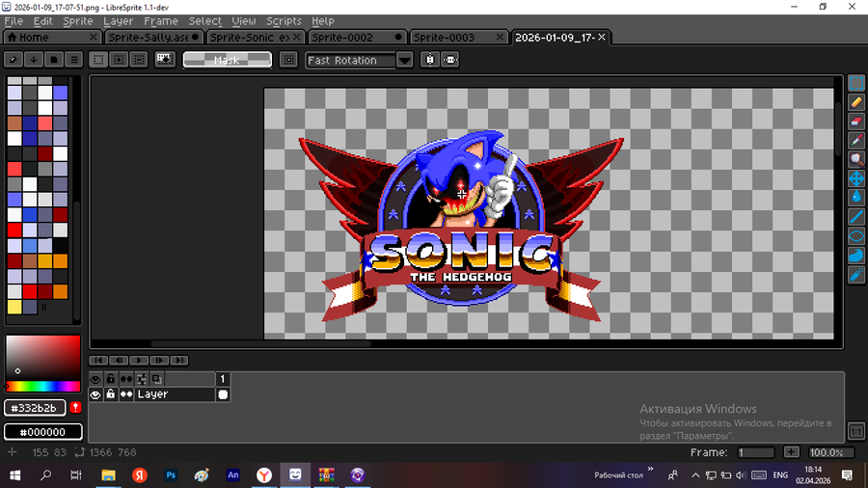Click the palette edit pencil icon
The height and width of the screenshot is (488, 868).
(14, 60)
